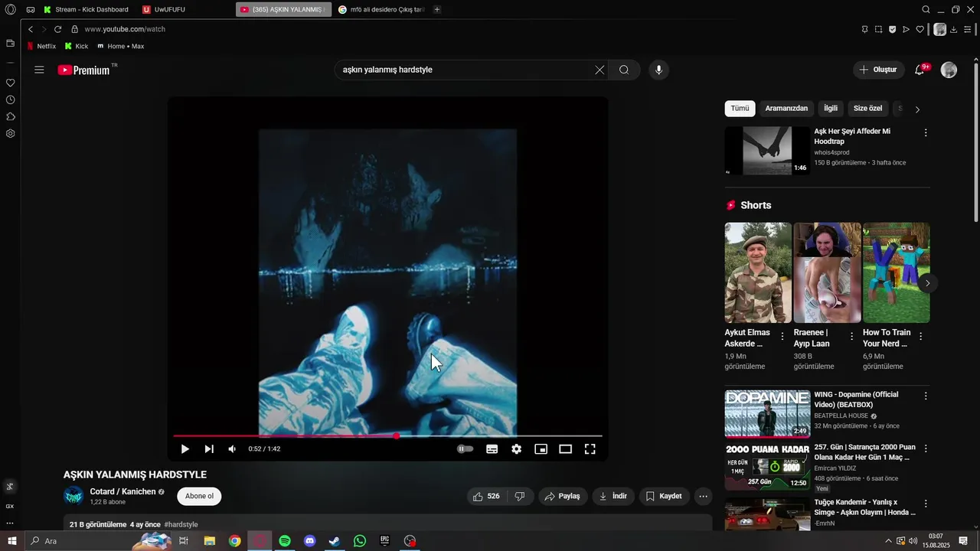980x551 pixels.
Task: Click the Paylaş share button
Action: [x=563, y=497]
